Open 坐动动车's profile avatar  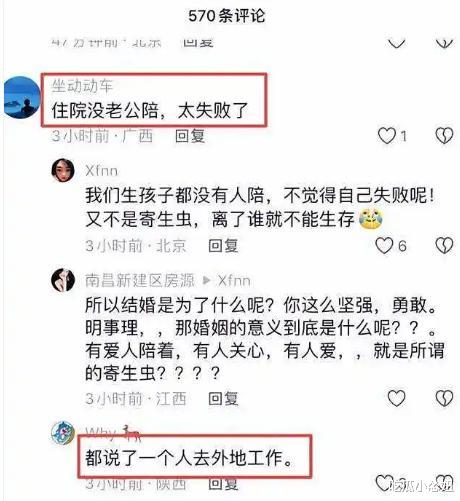tap(22, 97)
